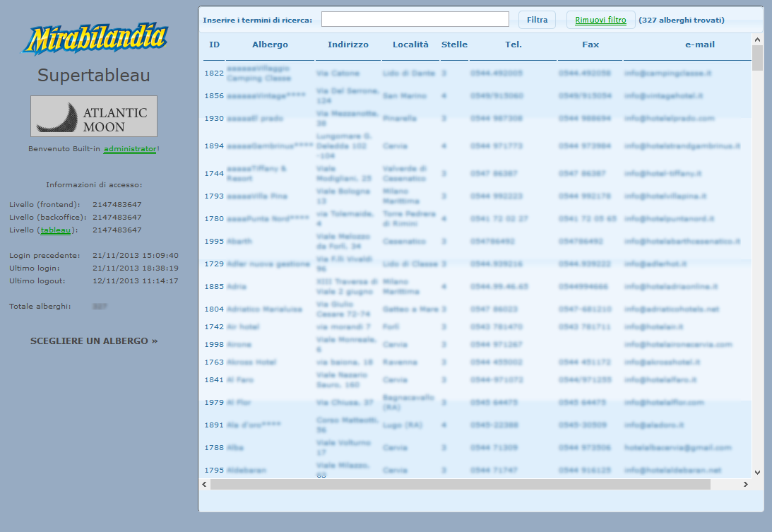Select the row with ID 1930
The image size is (772, 532).
[x=477, y=118]
